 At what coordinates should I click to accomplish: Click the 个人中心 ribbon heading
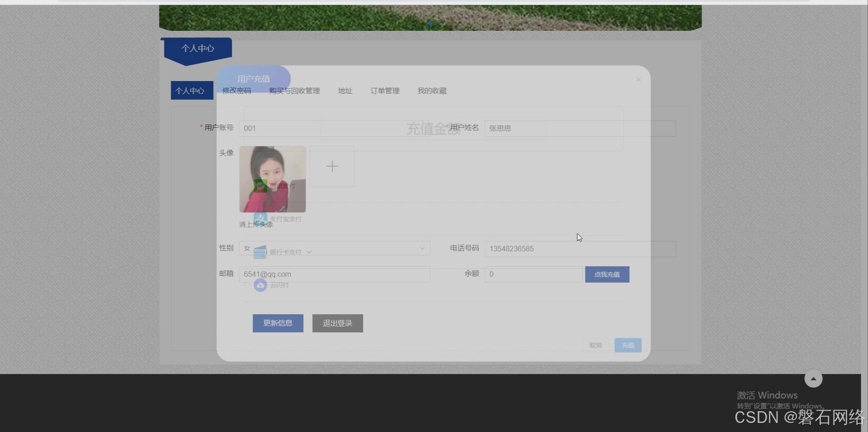click(x=198, y=48)
